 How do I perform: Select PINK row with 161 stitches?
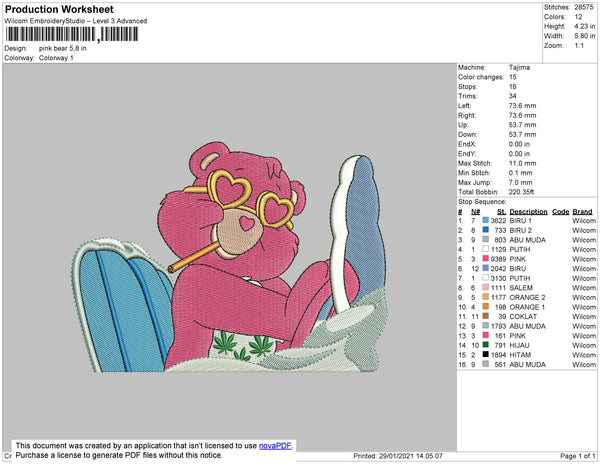[x=527, y=335]
